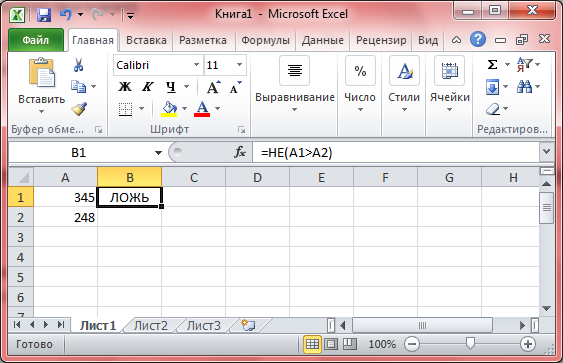The height and width of the screenshot is (363, 563).
Task: Click the Sort and Filter icon
Action: [x=524, y=65]
